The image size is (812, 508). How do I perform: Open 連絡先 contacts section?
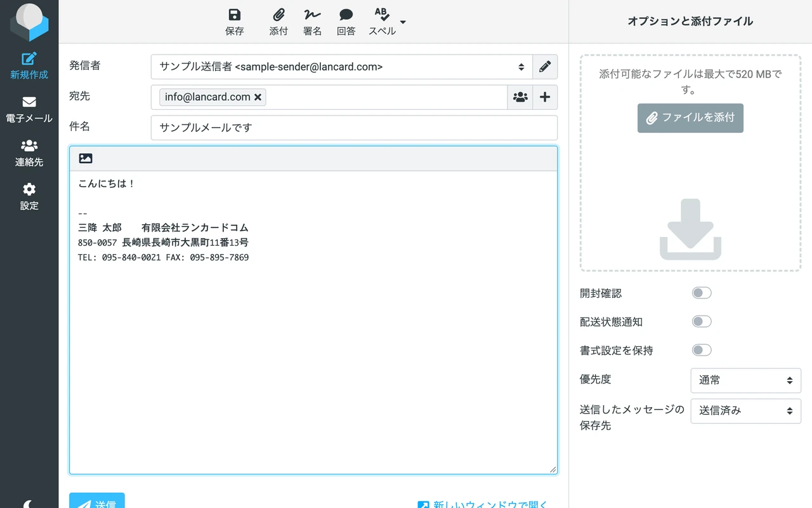[29, 154]
